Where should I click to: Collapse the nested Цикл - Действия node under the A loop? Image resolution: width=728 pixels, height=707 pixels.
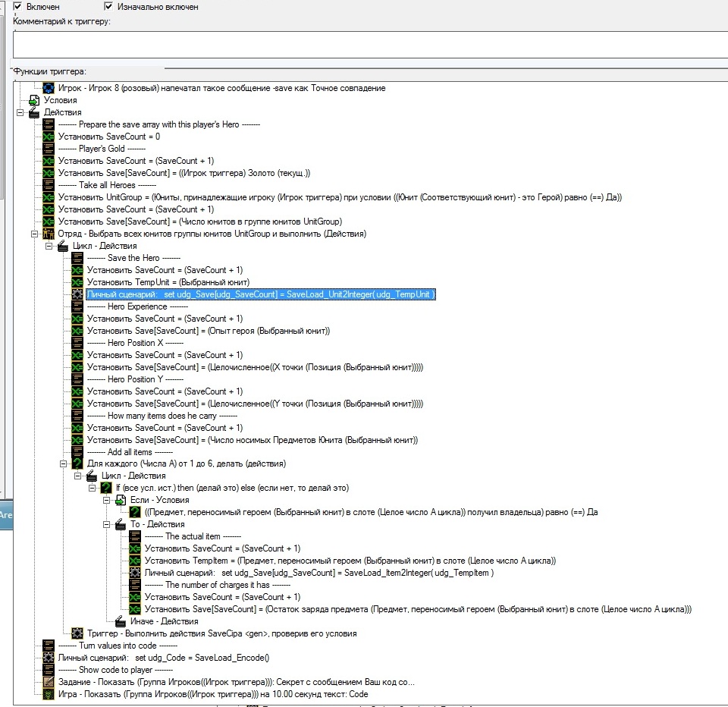(x=77, y=476)
